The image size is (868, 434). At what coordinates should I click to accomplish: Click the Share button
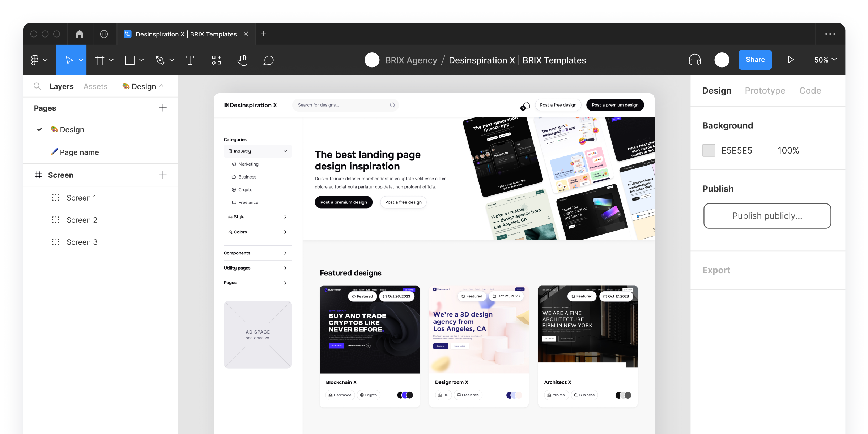tap(755, 60)
